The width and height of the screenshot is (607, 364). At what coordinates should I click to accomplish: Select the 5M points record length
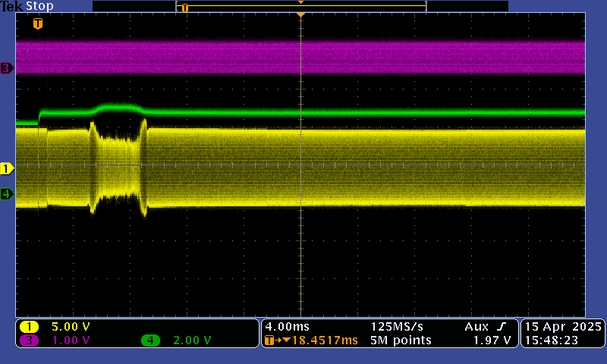[x=401, y=340]
